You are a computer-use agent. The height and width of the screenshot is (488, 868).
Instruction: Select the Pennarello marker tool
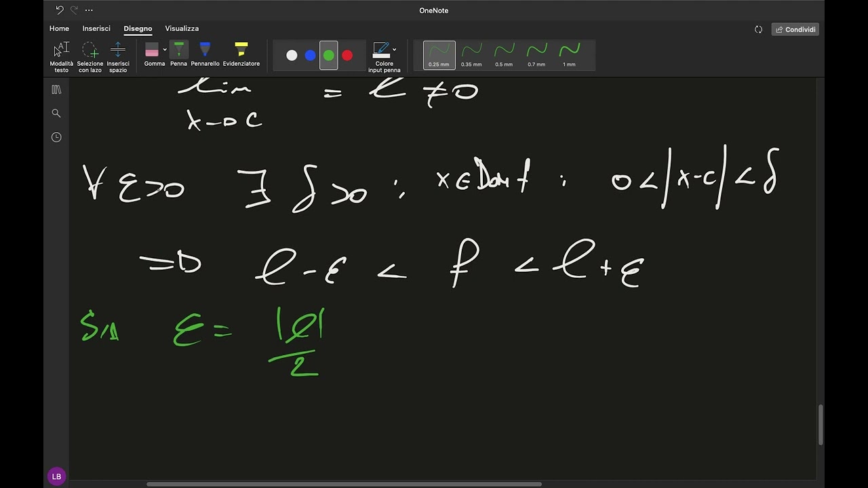click(205, 54)
